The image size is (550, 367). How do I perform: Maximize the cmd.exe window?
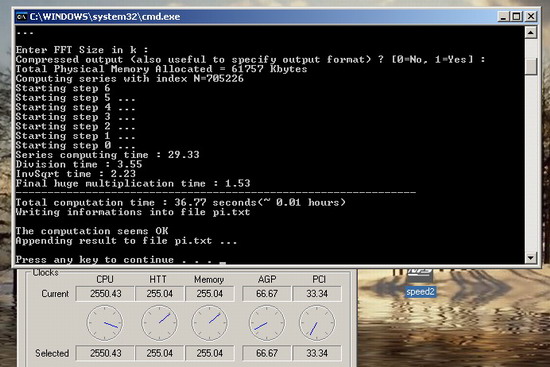click(517, 16)
